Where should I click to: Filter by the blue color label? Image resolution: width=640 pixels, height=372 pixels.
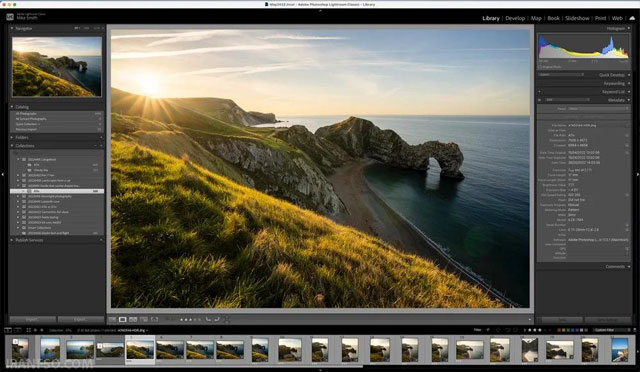tap(574, 330)
